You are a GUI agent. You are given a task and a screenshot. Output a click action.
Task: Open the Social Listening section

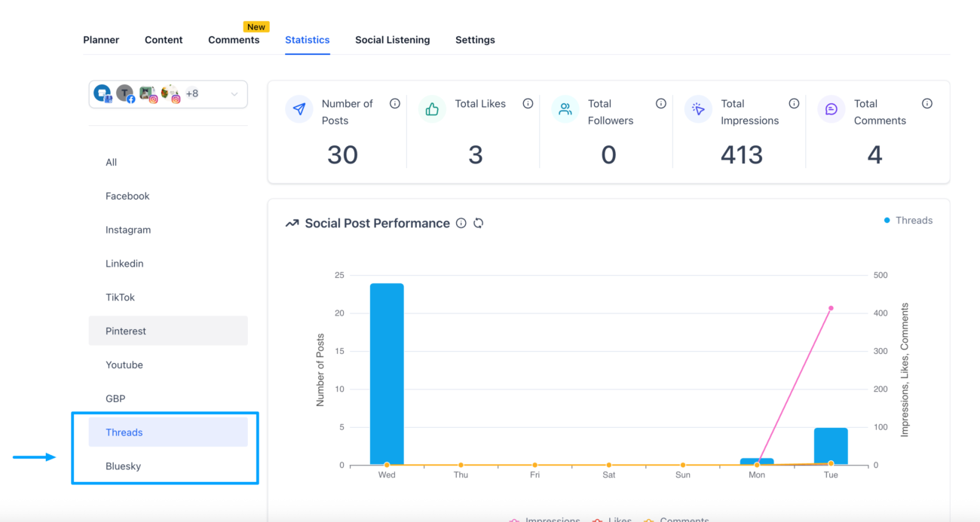[x=393, y=39]
